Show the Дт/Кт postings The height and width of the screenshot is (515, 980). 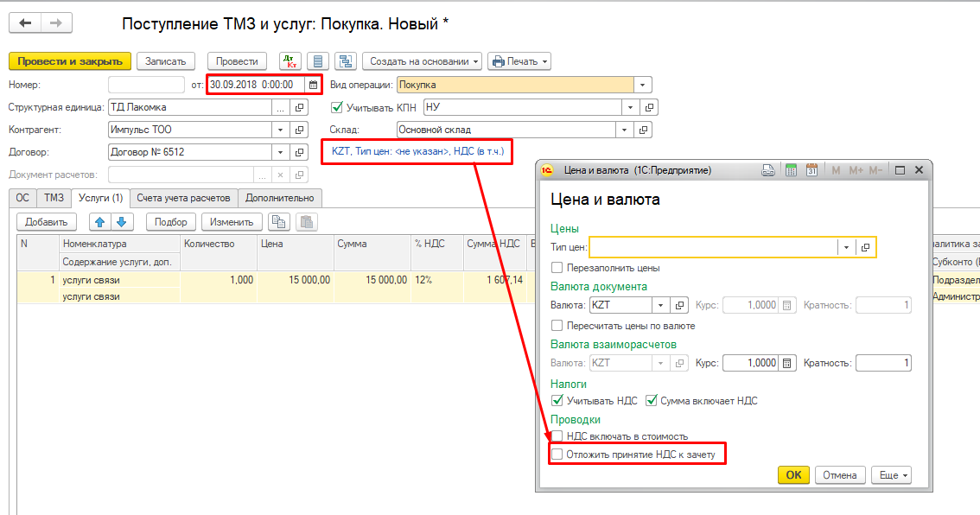[290, 61]
